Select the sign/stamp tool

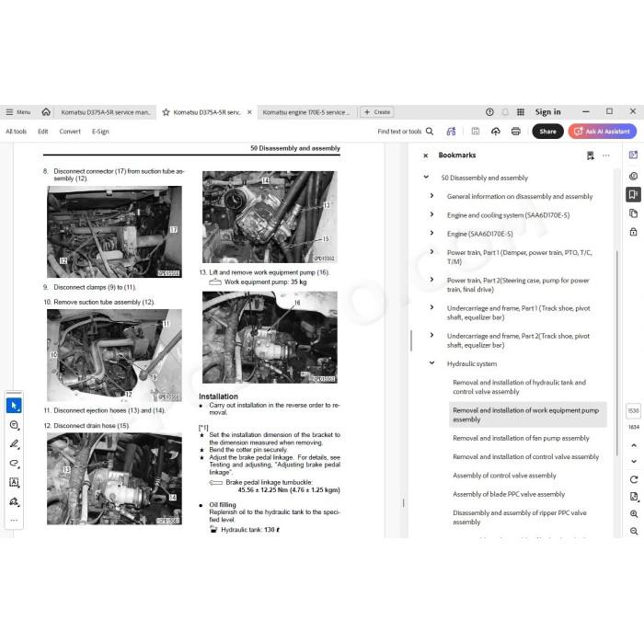click(14, 501)
